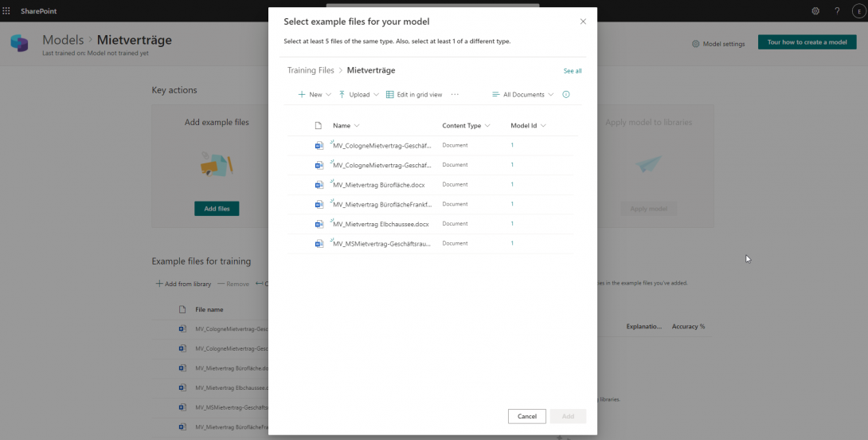Click the Add files button
868x440 pixels.
217,208
